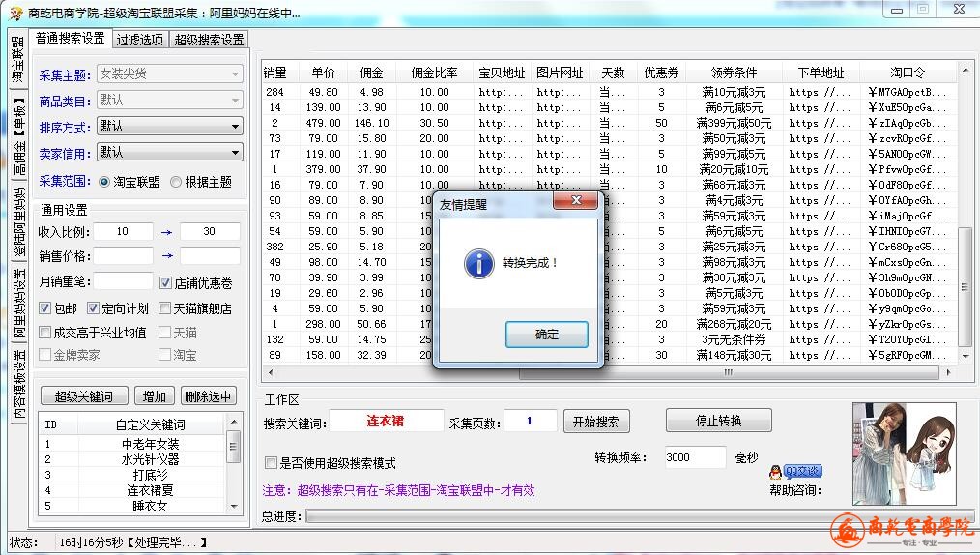Click keyword list scrollbar down arrow
980x555 pixels.
click(x=233, y=508)
